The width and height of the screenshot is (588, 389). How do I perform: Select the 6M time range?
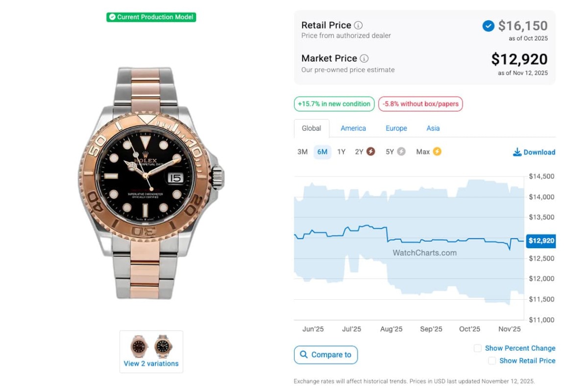pyautogui.click(x=322, y=152)
